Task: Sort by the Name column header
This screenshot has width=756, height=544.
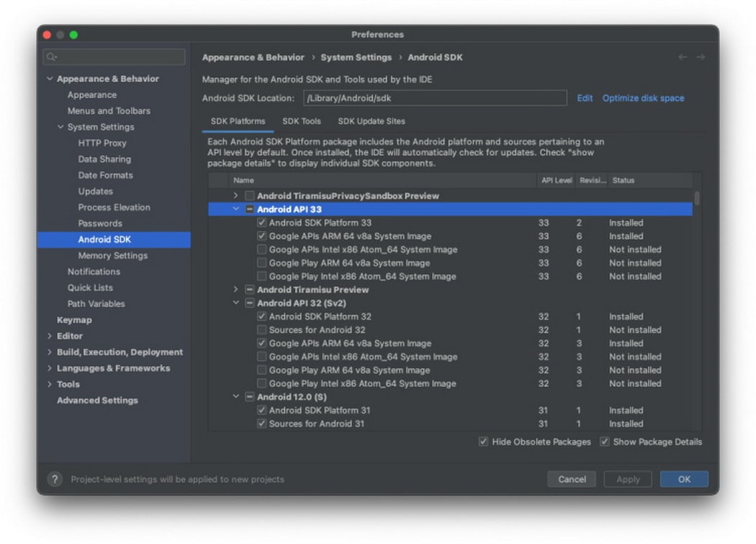Action: [x=382, y=180]
